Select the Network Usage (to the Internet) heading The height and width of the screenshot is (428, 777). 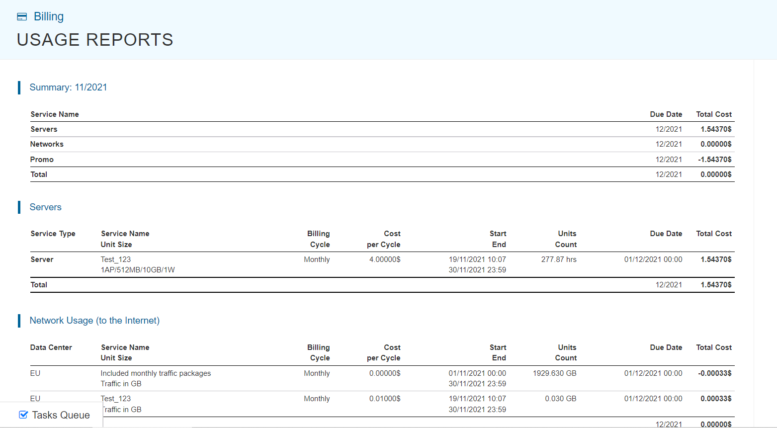point(94,320)
